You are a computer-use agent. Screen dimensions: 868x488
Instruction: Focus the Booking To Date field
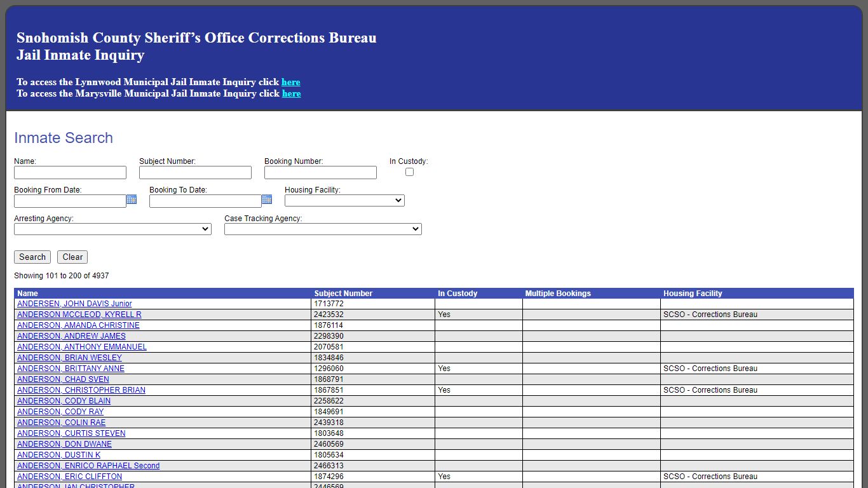click(205, 201)
